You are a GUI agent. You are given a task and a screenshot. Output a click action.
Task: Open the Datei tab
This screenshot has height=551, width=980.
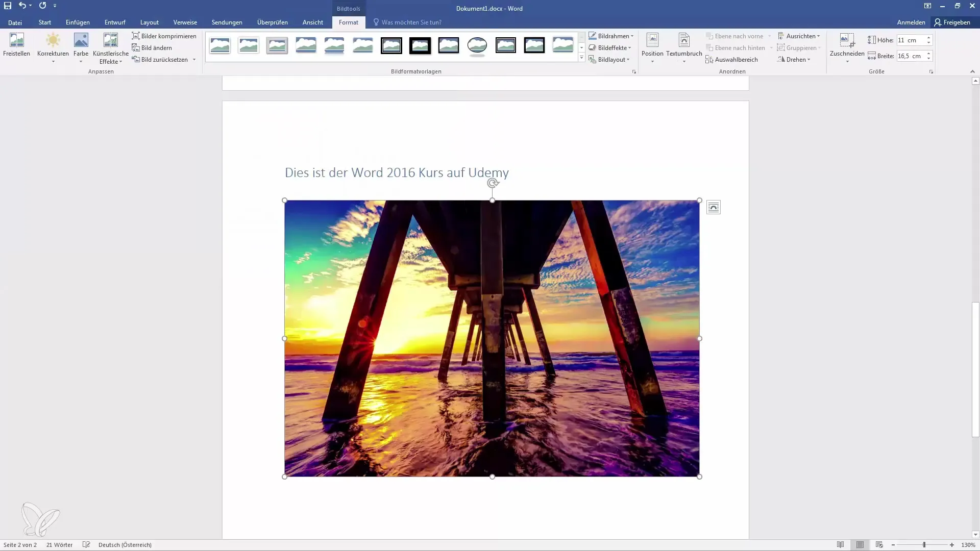[15, 22]
